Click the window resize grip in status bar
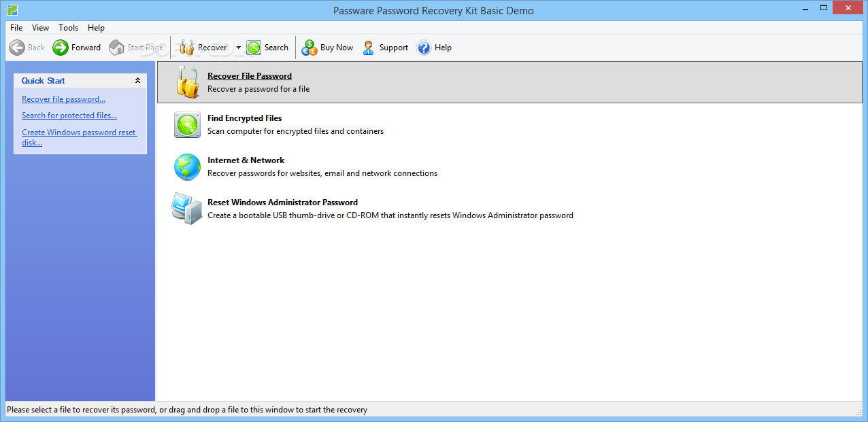Viewport: 868px width, 422px height. [x=858, y=412]
